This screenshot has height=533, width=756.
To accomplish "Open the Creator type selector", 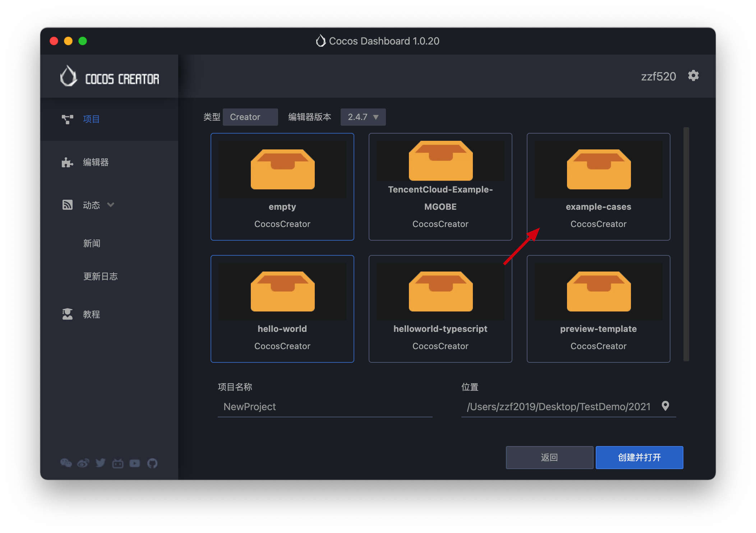I will [250, 117].
